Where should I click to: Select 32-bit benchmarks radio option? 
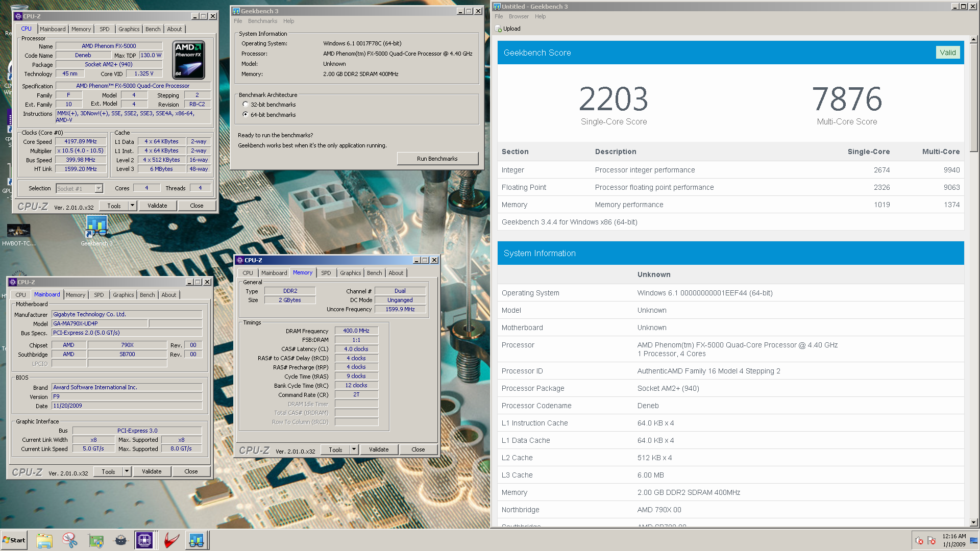pos(246,105)
